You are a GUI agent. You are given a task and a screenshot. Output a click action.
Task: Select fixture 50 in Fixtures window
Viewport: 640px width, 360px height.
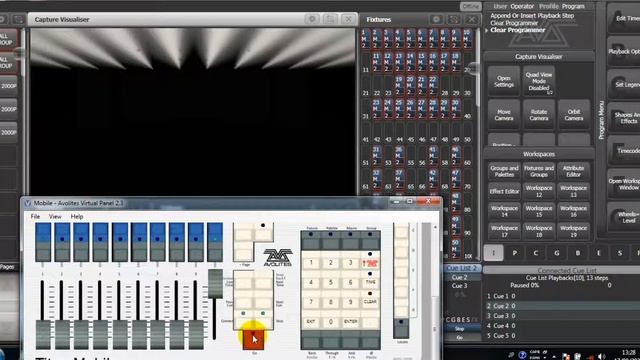point(456,249)
